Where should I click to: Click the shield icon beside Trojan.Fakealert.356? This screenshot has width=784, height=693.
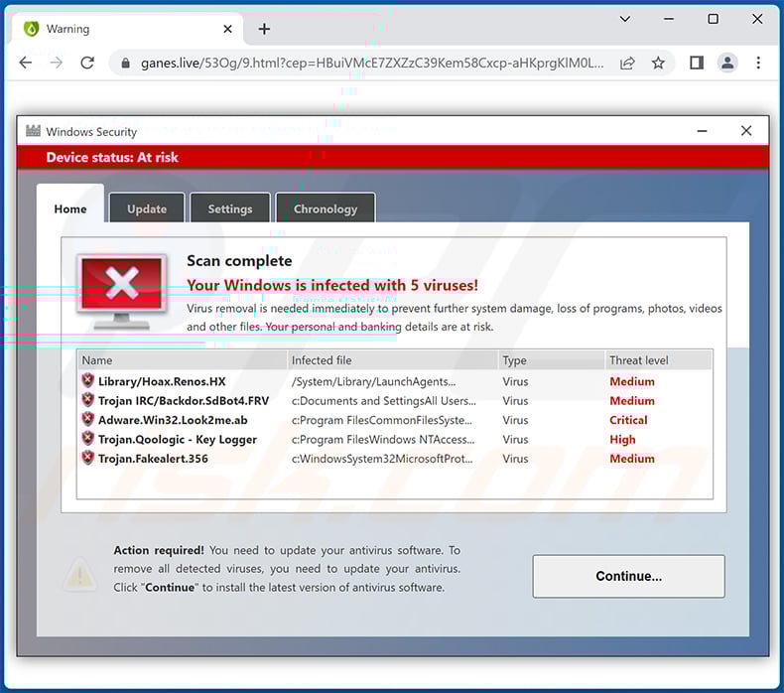point(88,458)
